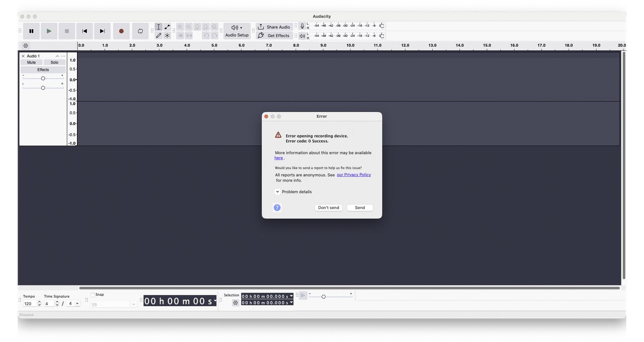Viewport: 644px width, 342px height.
Task: Click the Send button
Action: [x=360, y=208]
